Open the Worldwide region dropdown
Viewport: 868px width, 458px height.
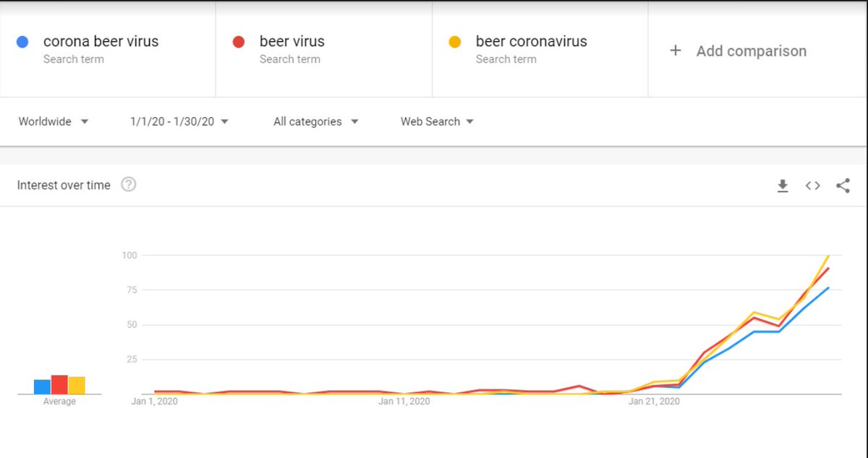(54, 122)
